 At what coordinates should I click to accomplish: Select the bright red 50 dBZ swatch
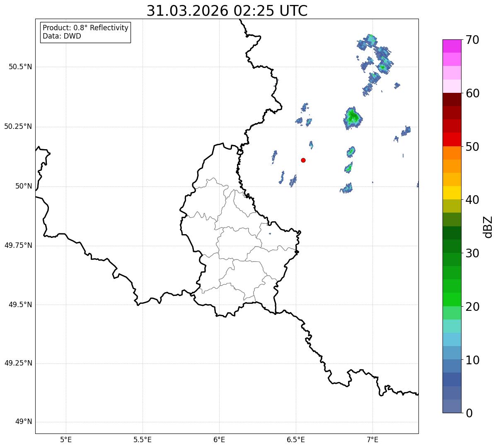452,139
